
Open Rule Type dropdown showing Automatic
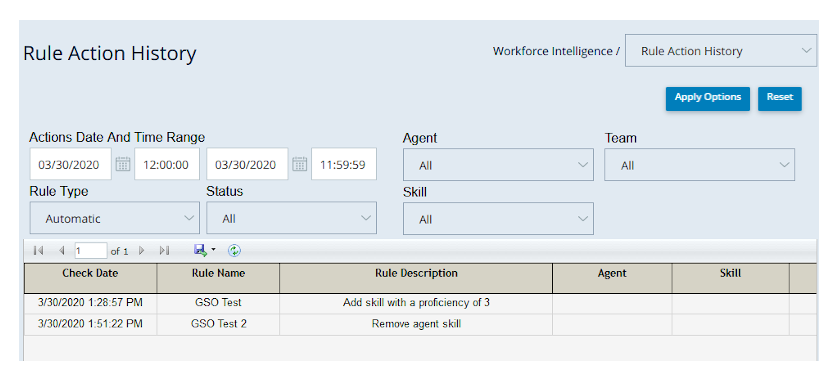(x=114, y=218)
